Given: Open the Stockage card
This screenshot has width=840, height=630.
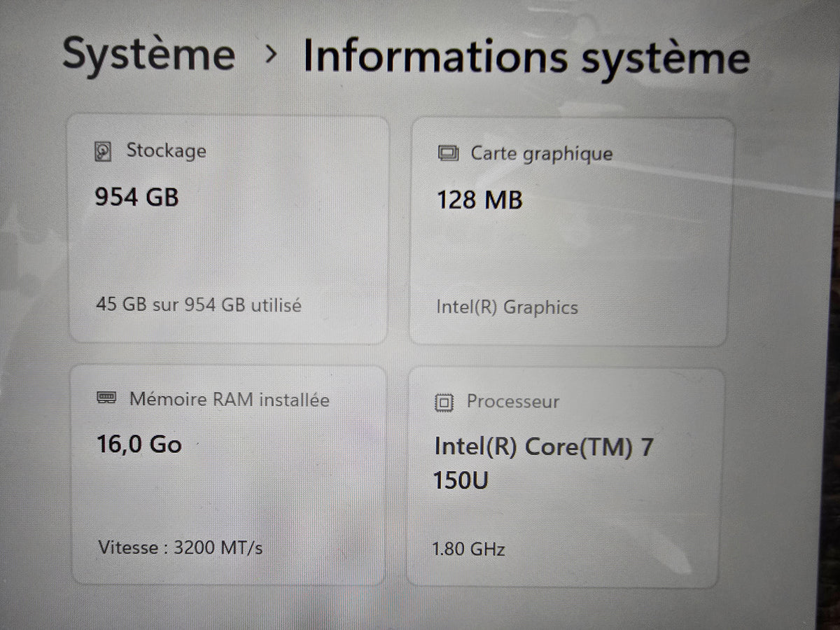Looking at the screenshot, I should 227,229.
